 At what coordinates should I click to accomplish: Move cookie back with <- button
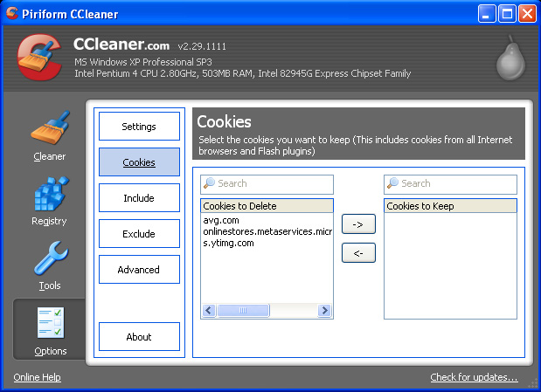358,253
